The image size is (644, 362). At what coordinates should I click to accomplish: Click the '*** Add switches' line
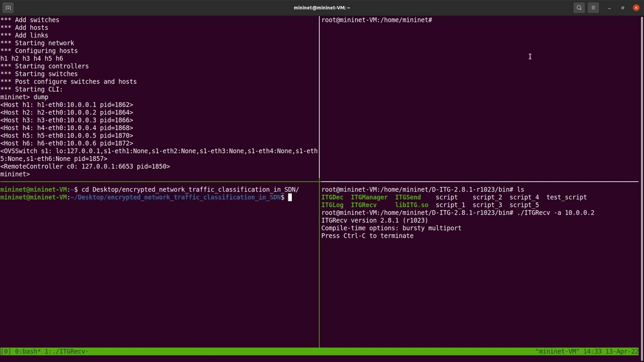point(30,20)
